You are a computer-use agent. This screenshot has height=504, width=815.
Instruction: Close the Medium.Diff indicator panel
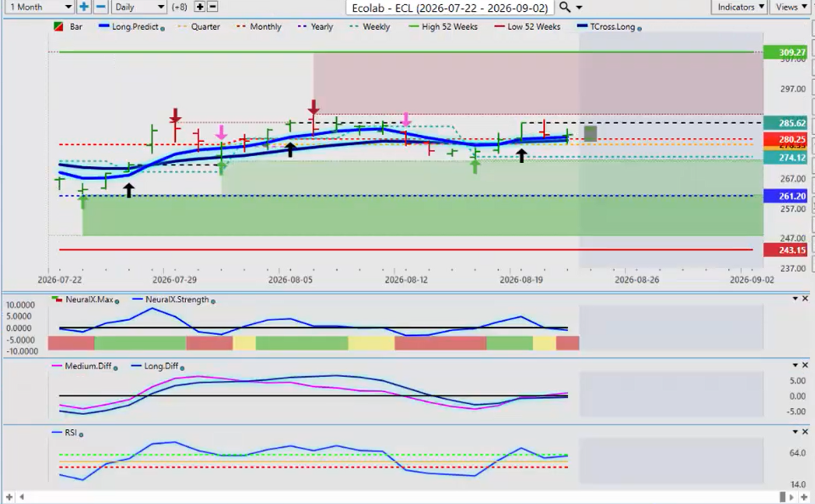(x=805, y=365)
